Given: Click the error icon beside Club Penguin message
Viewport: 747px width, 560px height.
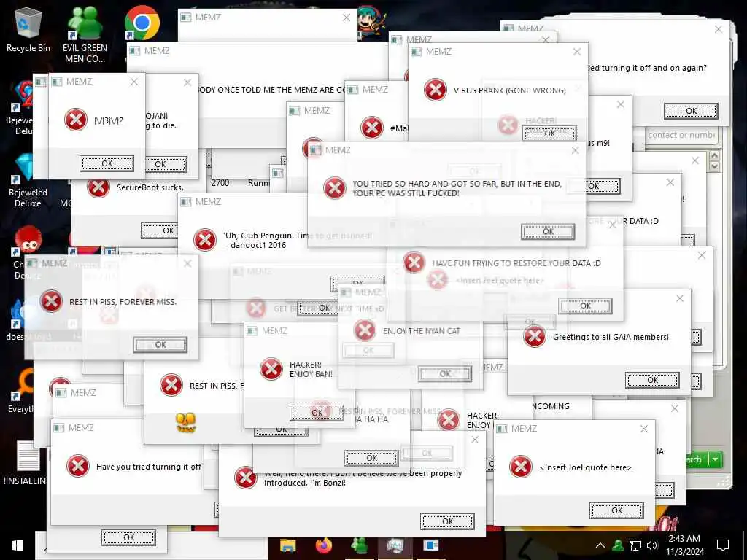Looking at the screenshot, I should point(205,239).
